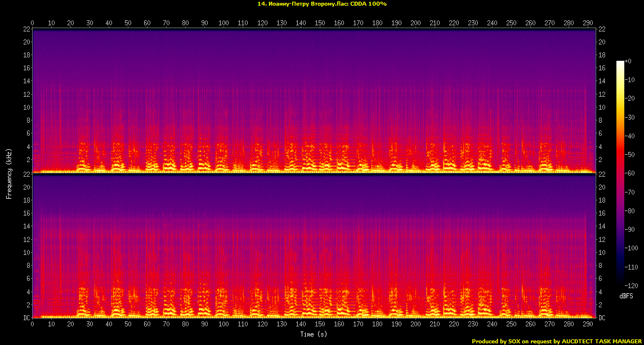Click the 0 second tick on top axis
The image size is (644, 345).
[x=33, y=23]
